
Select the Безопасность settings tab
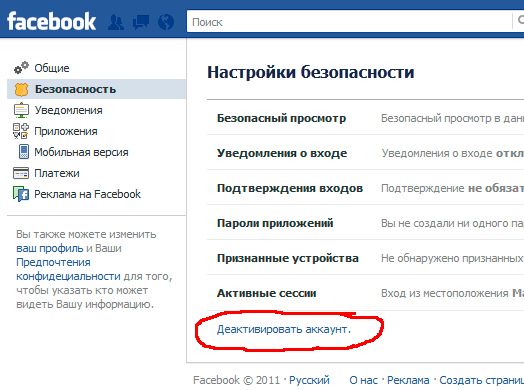point(96,89)
